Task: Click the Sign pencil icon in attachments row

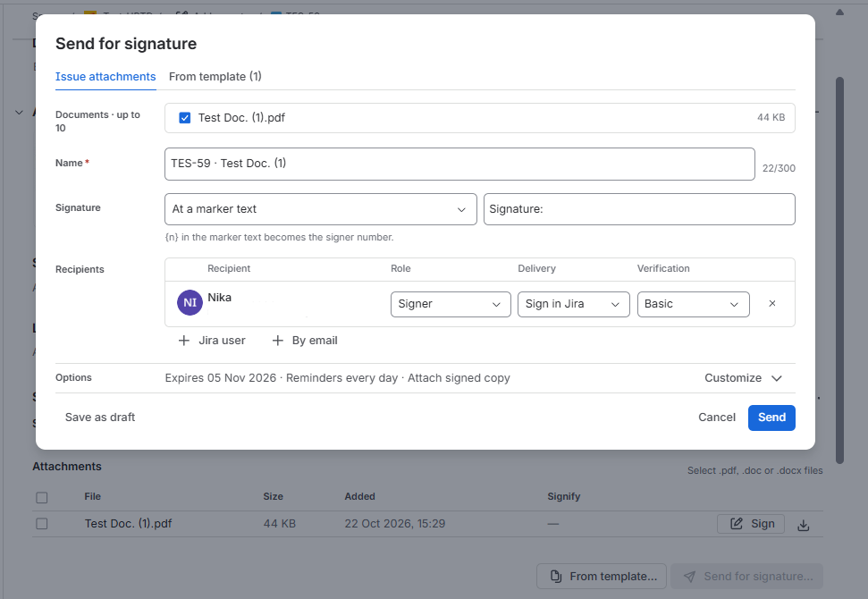Action: pos(736,524)
